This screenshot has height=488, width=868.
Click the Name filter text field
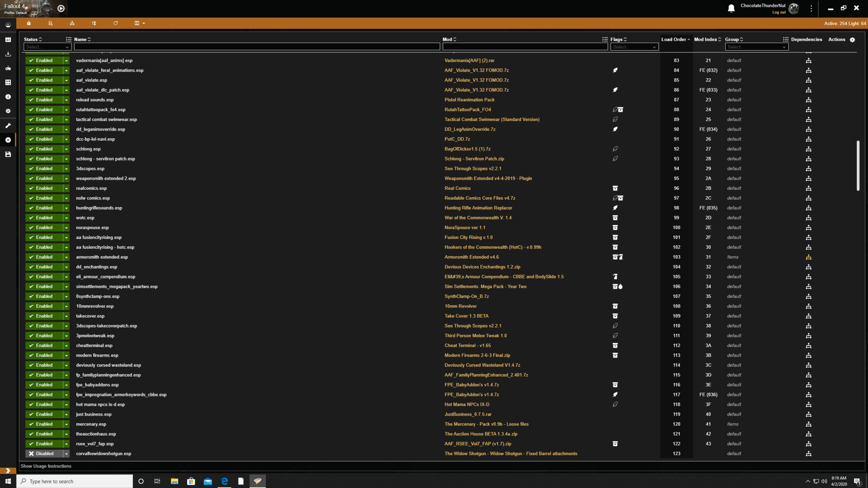coord(257,47)
